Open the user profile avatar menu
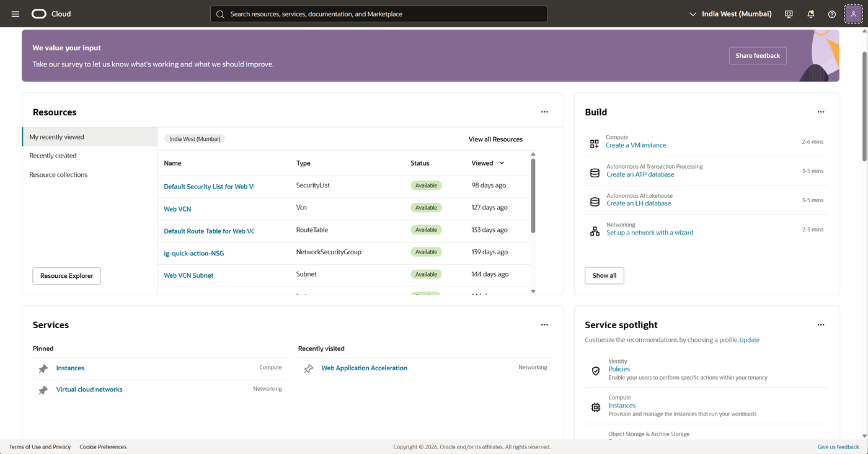 tap(854, 14)
